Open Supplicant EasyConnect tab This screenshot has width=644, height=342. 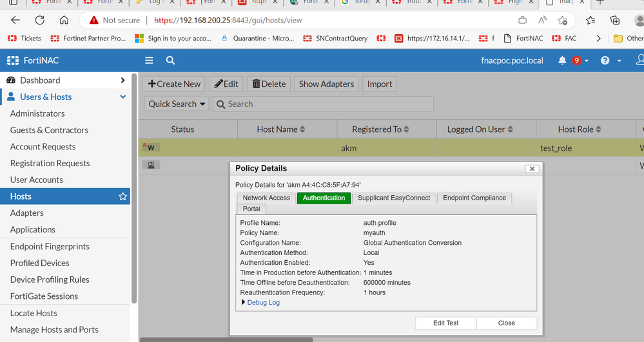tap(394, 198)
